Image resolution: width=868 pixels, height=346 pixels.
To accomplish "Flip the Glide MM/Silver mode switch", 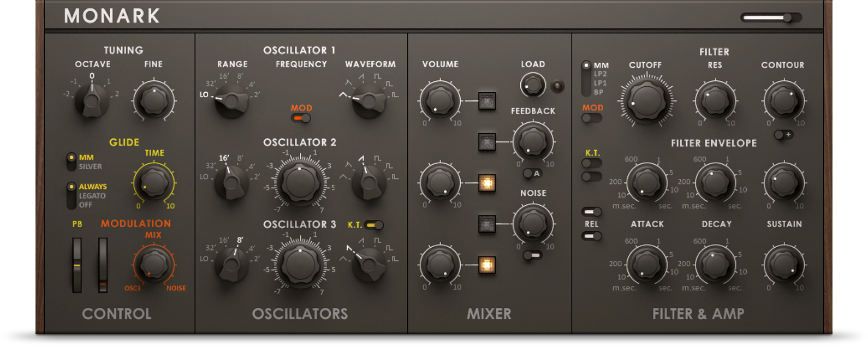I will click(x=71, y=162).
